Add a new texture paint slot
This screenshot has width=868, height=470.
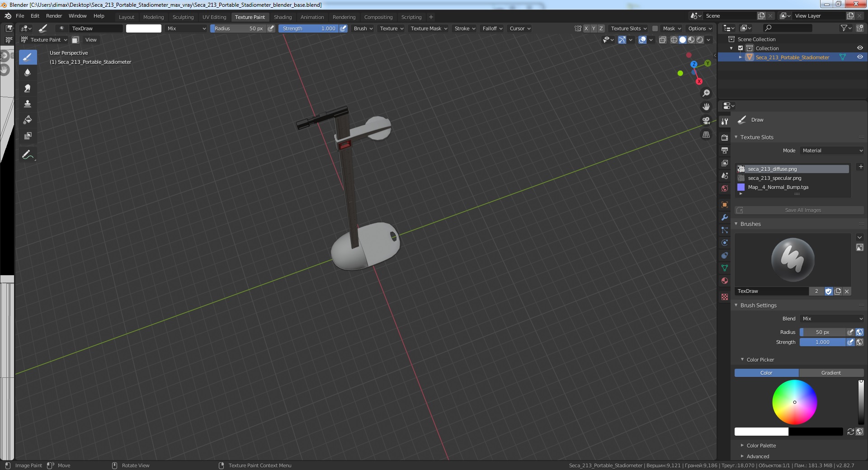pyautogui.click(x=861, y=167)
